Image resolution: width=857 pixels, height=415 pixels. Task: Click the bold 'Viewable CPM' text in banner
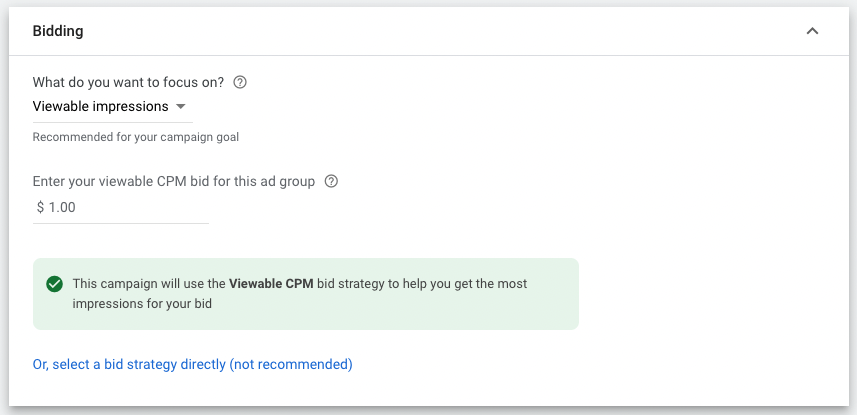point(271,284)
